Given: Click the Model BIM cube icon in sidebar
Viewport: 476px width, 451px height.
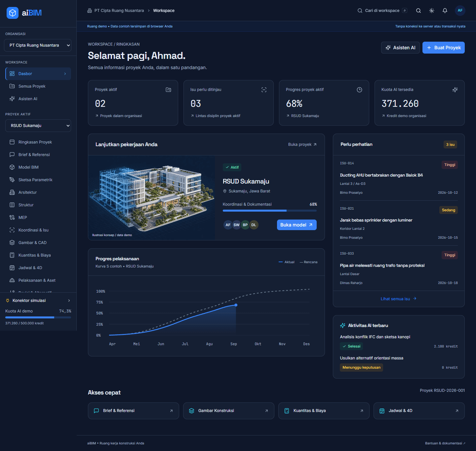Looking at the screenshot, I should tap(12, 167).
